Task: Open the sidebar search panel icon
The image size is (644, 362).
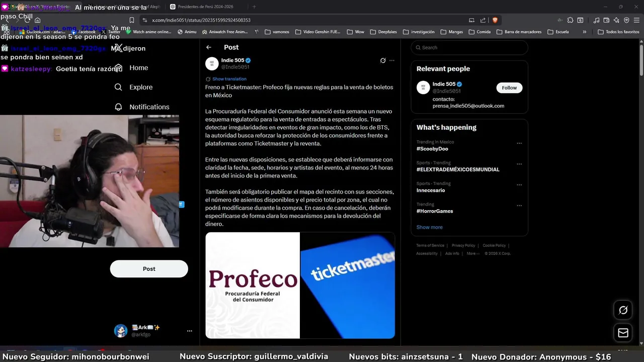Action: 580,20
